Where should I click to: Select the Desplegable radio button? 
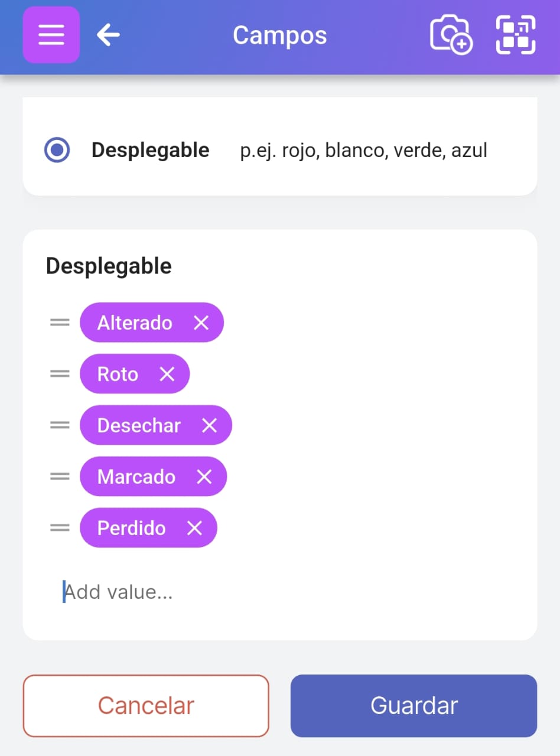(x=57, y=150)
